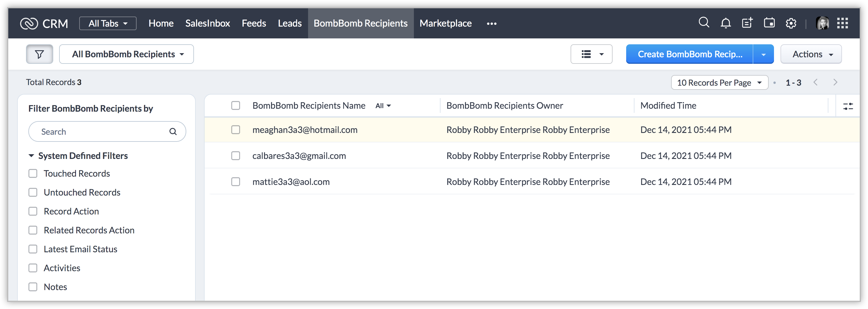Enable the Touched Records filter
Screen dimensions: 868x309
point(33,174)
